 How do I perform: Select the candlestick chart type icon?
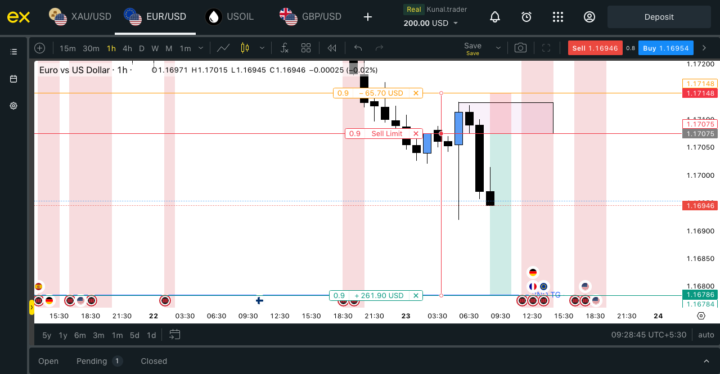(245, 48)
